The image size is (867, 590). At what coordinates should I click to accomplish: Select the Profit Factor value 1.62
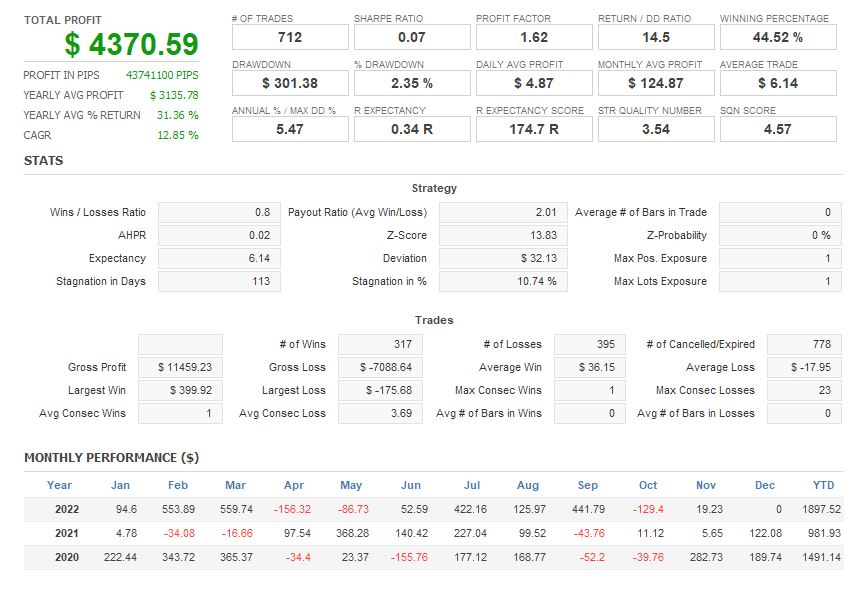point(534,37)
